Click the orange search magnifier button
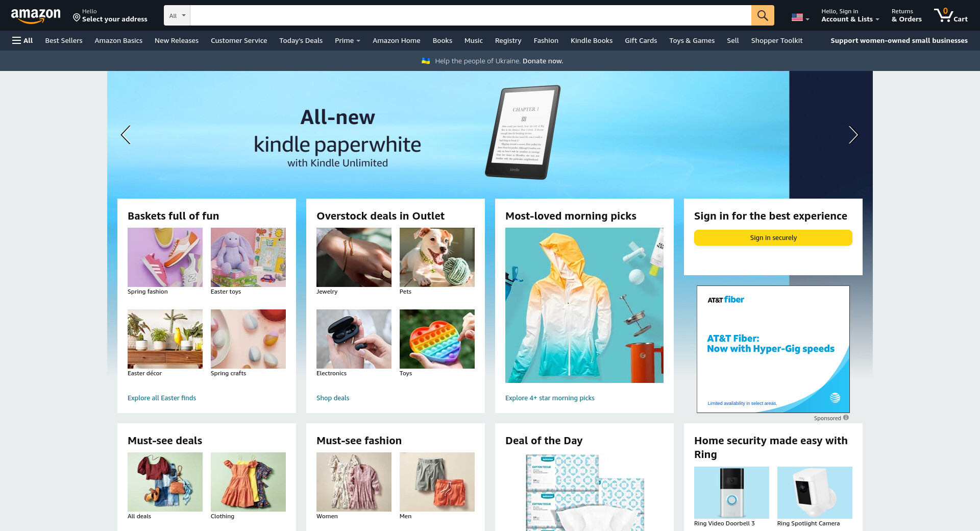 click(x=763, y=15)
